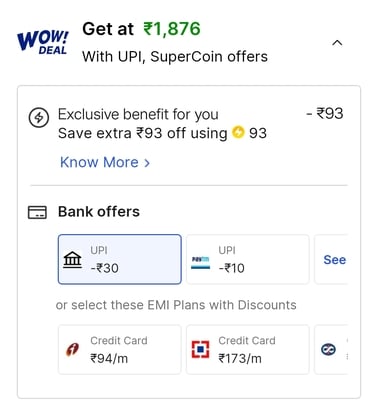The image size is (378, 400).
Task: Click the yellow SuperCoin icon
Action: click(238, 133)
